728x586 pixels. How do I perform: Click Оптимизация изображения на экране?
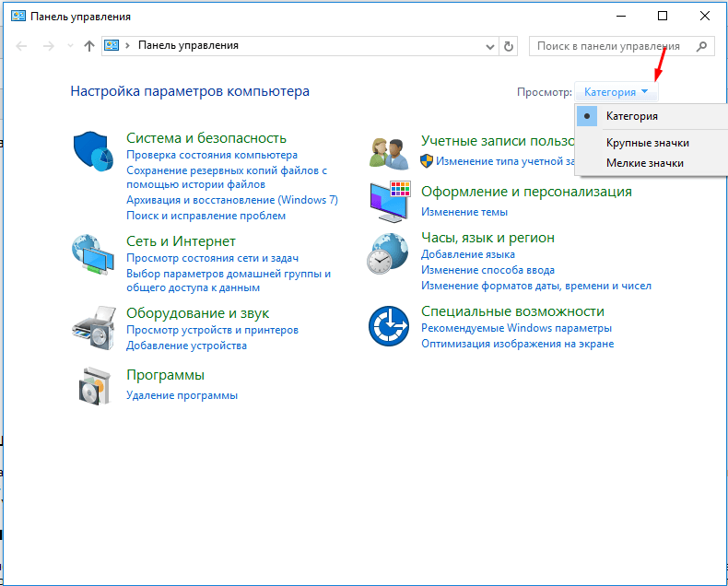[x=517, y=344]
